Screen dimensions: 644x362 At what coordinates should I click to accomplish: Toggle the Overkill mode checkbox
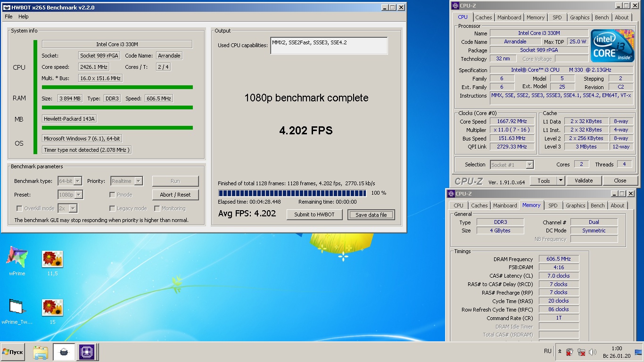(x=19, y=208)
